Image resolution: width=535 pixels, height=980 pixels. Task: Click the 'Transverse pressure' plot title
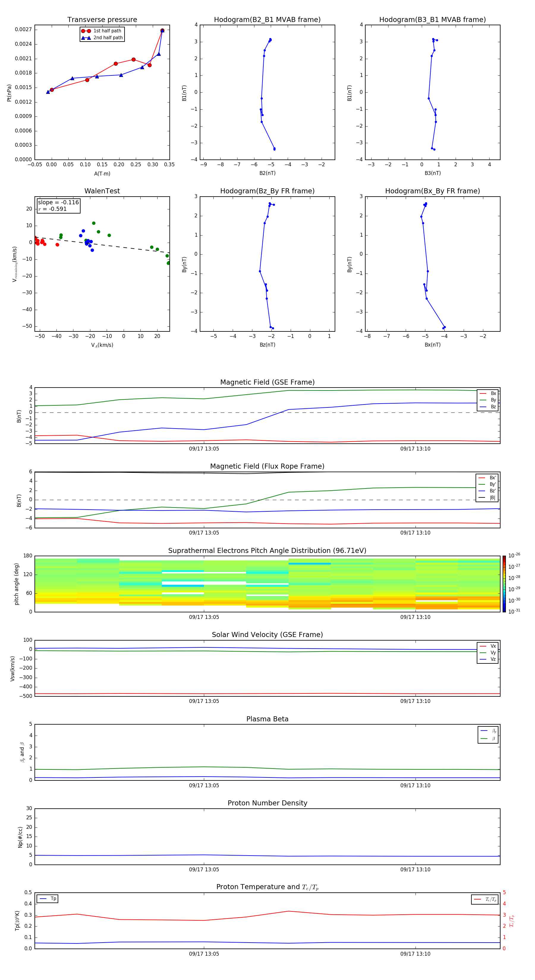[x=102, y=20]
